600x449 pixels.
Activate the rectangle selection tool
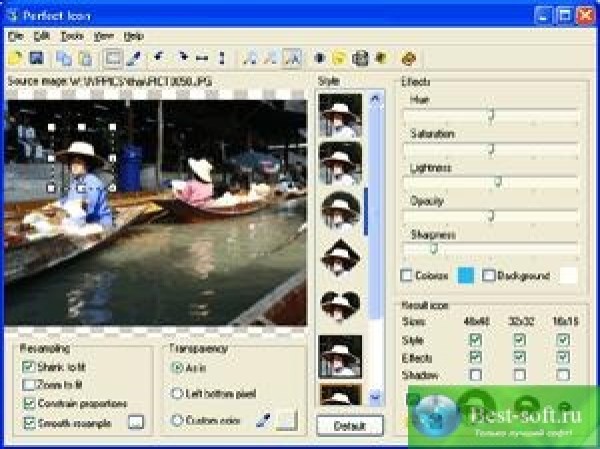[x=113, y=59]
